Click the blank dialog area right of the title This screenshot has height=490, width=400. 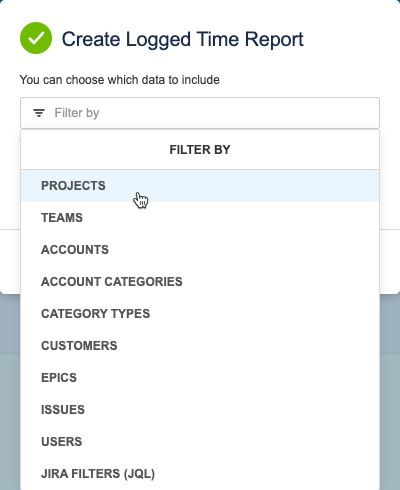350,39
